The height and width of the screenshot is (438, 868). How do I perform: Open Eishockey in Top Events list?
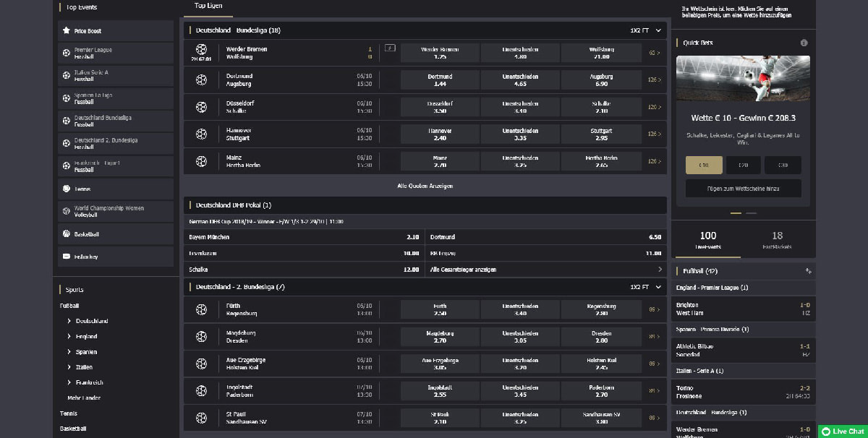[x=116, y=257]
